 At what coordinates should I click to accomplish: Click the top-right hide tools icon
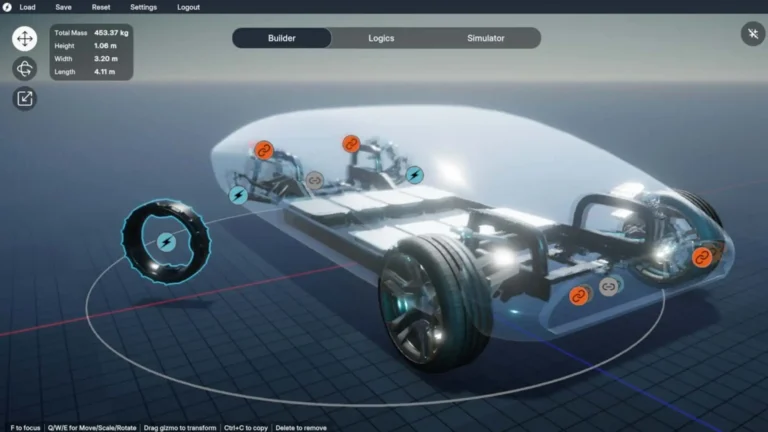click(x=752, y=35)
